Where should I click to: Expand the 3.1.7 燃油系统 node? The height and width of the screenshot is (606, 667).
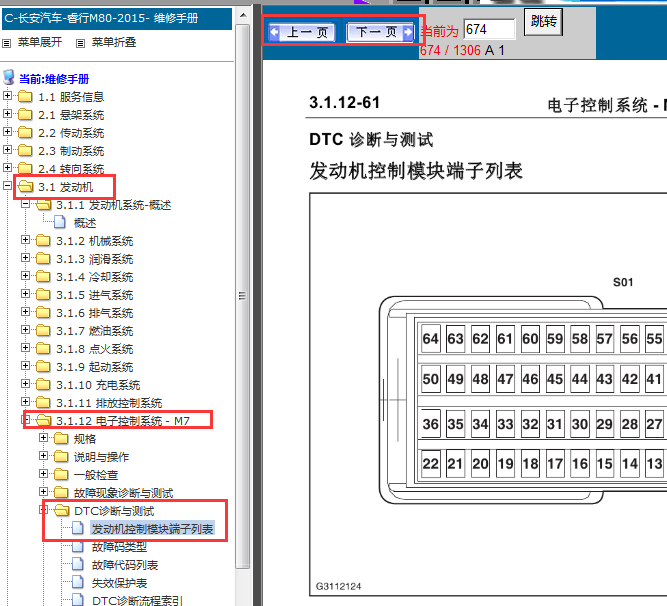tap(26, 330)
